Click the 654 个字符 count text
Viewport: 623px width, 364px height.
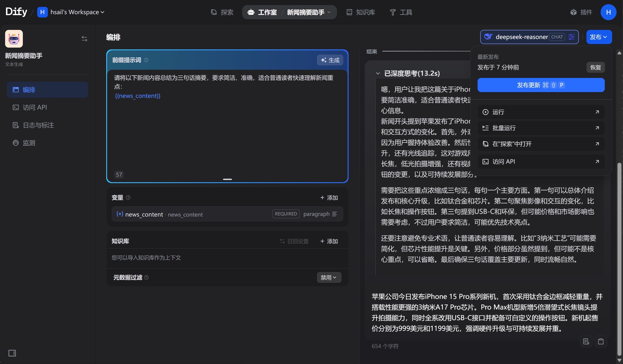coord(385,346)
